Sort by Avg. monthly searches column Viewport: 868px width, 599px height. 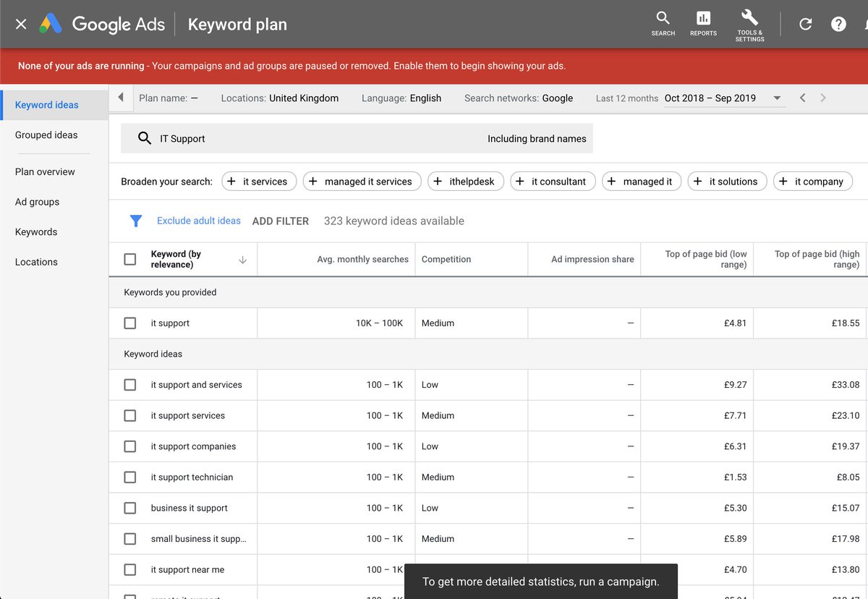tap(362, 259)
